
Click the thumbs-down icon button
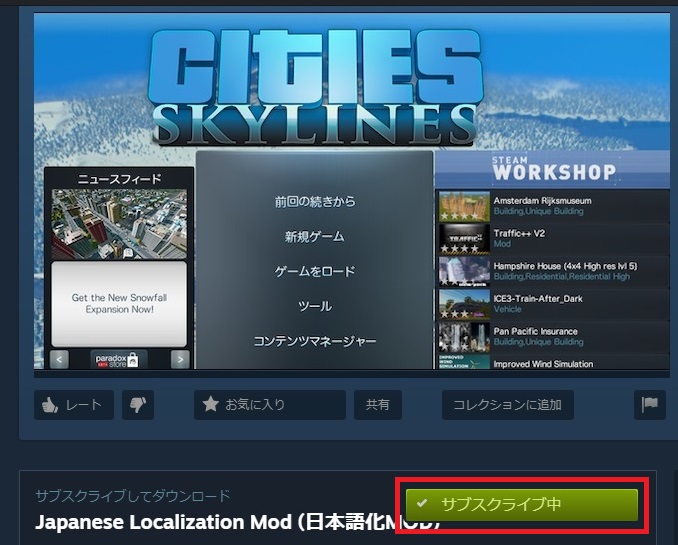coord(138,405)
